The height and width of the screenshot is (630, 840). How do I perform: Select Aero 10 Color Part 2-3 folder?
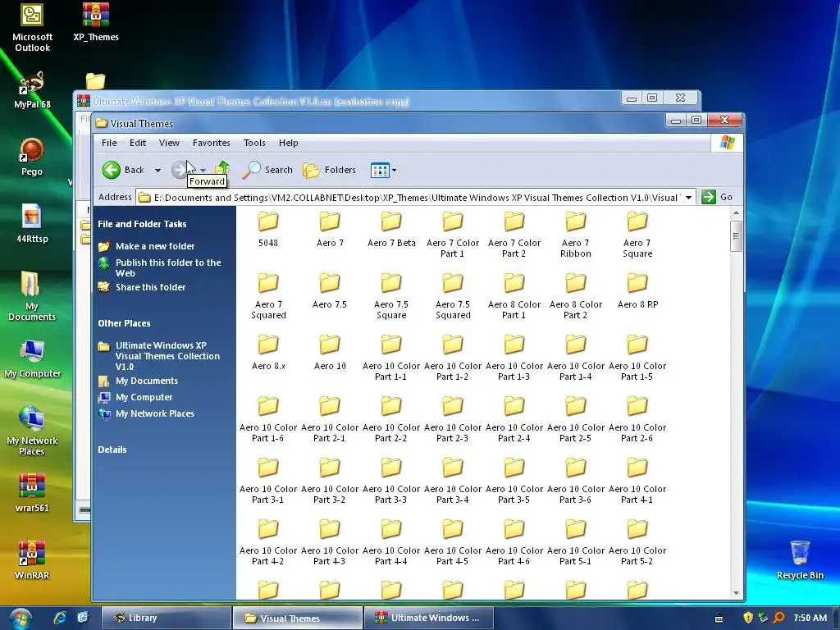click(x=453, y=419)
